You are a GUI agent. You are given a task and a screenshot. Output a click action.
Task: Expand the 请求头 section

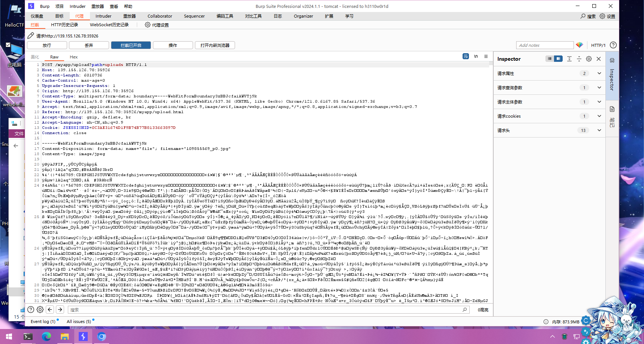[x=599, y=130]
